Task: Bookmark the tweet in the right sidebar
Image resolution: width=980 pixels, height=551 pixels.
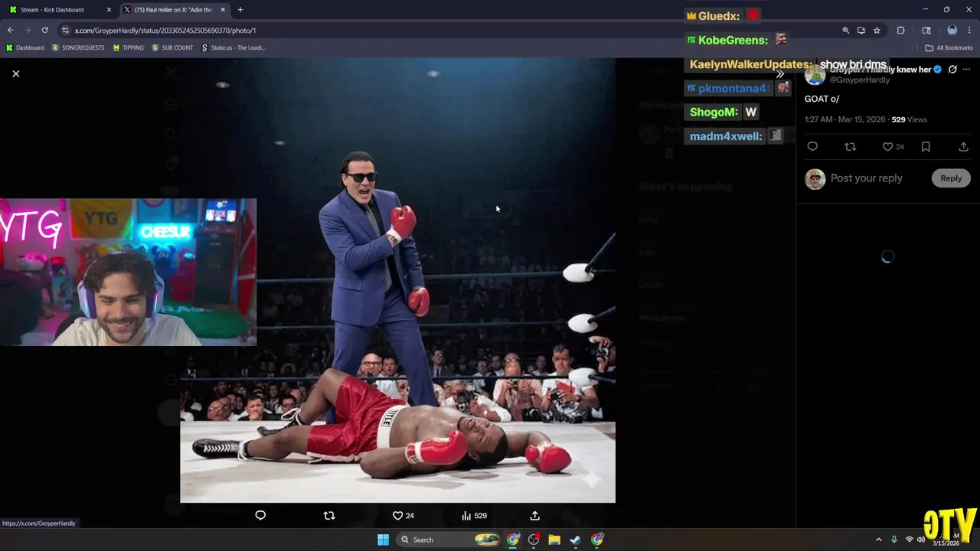Action: click(x=926, y=147)
